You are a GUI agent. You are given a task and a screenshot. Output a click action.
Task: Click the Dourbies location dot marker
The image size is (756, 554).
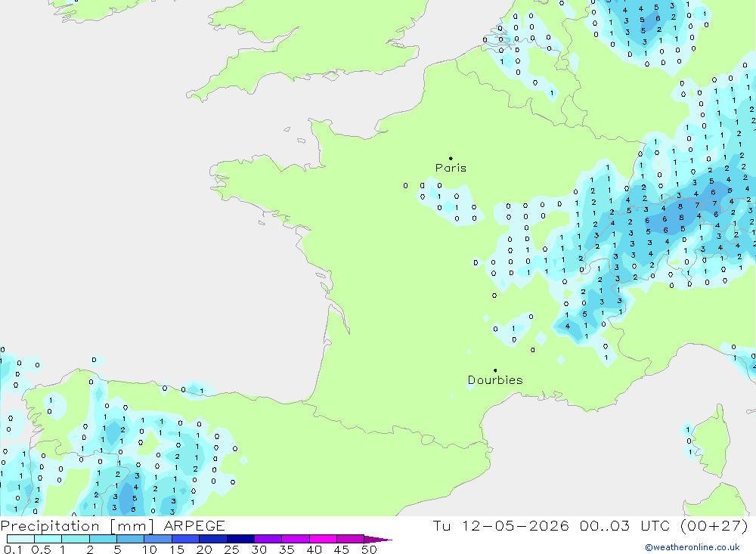(495, 370)
